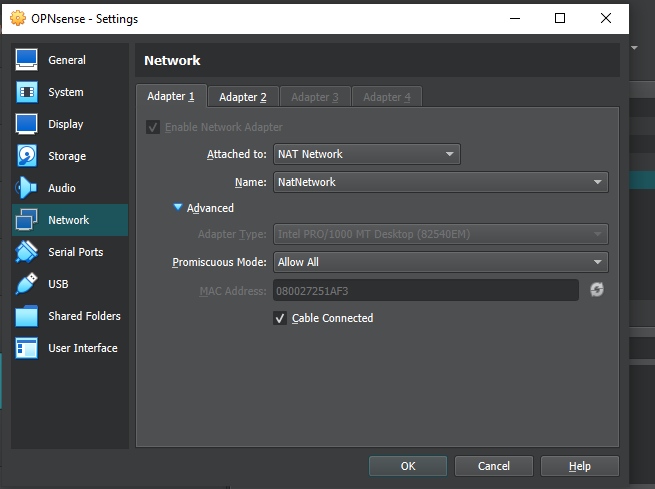Switch to the Adapter 1 tab

(x=171, y=96)
